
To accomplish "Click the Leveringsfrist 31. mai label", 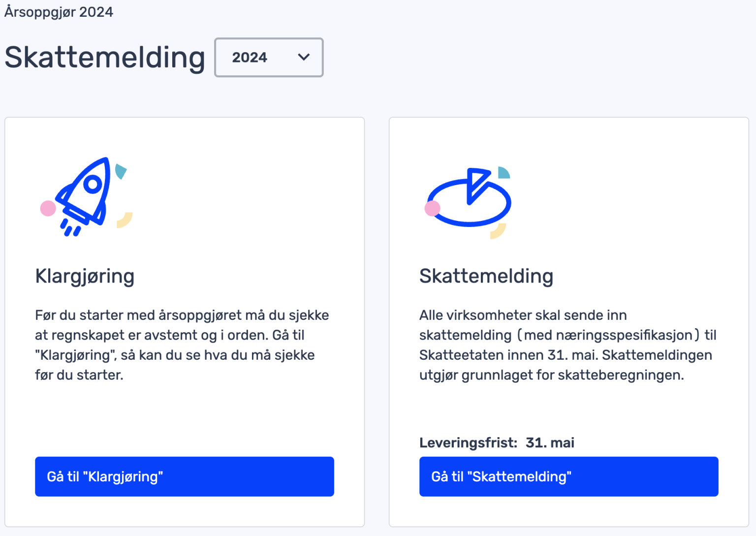I will [497, 442].
